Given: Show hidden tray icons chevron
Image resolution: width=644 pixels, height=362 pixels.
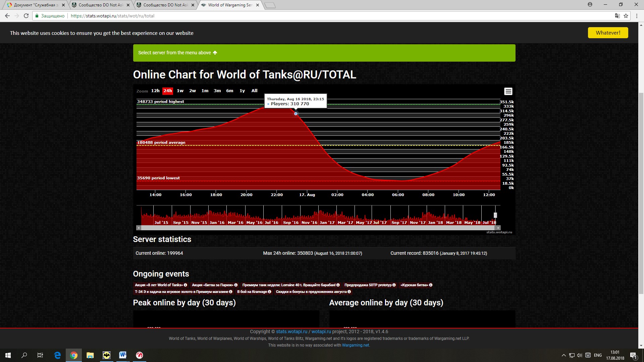Looking at the screenshot, I should pos(563,355).
